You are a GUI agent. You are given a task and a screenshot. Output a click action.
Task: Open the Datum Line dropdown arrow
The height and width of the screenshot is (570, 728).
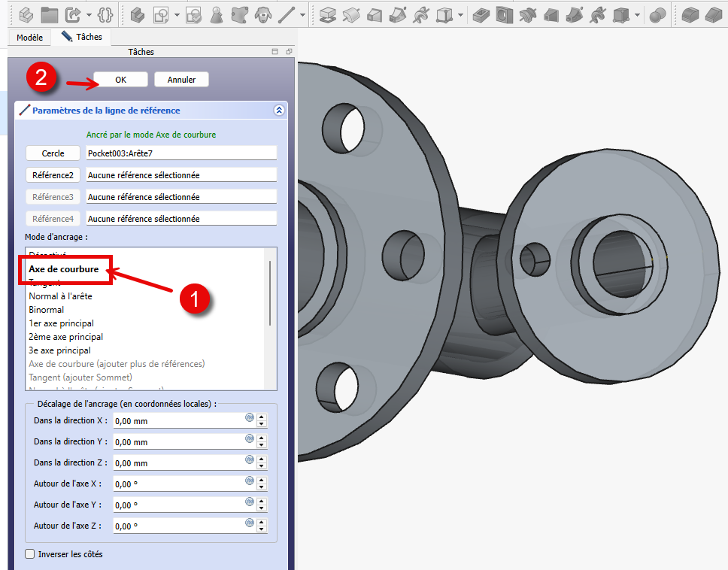click(x=302, y=15)
